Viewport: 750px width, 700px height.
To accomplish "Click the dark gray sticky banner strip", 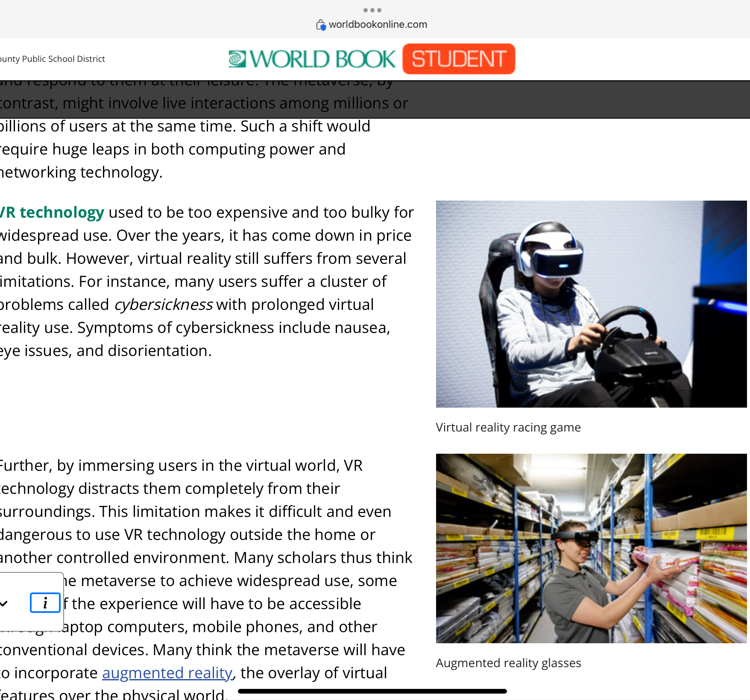I will click(x=555, y=99).
